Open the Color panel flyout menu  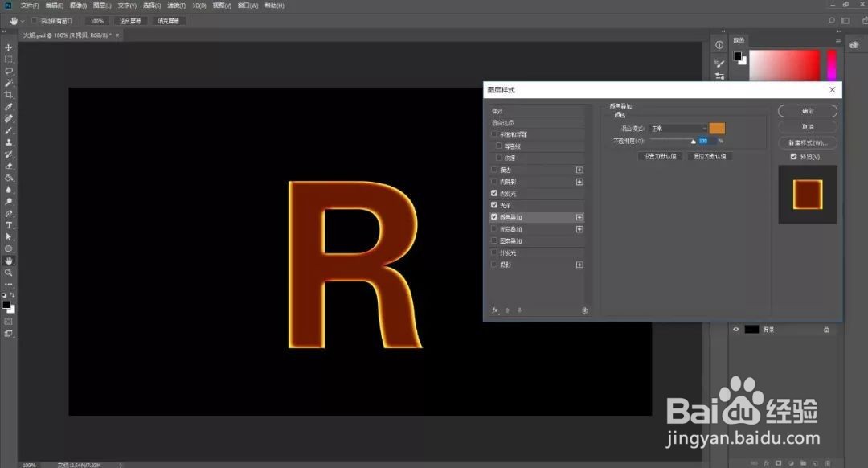click(x=838, y=40)
